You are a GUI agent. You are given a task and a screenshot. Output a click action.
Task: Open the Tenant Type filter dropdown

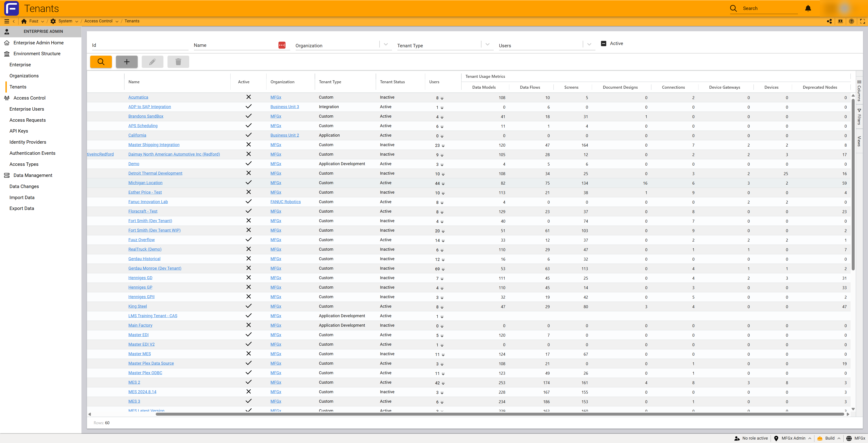[488, 44]
